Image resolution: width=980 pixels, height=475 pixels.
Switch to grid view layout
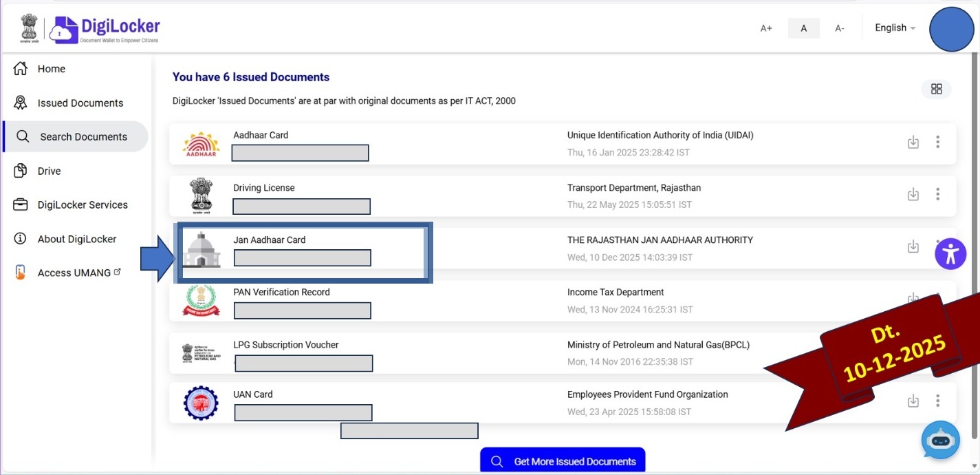(x=936, y=89)
